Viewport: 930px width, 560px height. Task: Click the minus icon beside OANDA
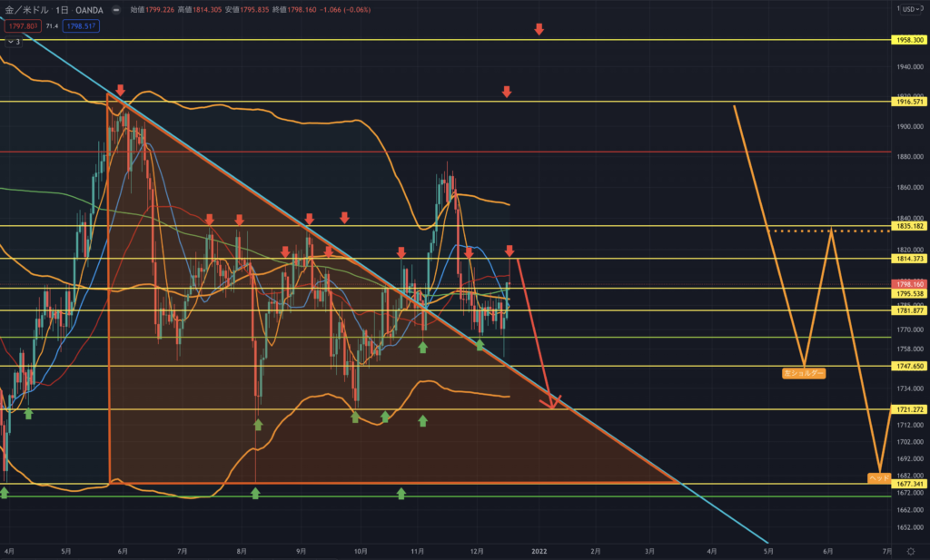click(x=116, y=9)
